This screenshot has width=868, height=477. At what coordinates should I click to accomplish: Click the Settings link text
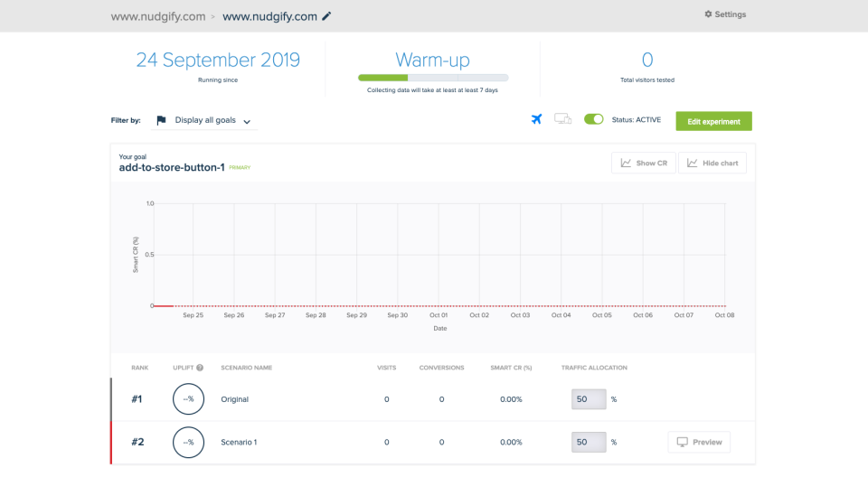click(x=731, y=14)
